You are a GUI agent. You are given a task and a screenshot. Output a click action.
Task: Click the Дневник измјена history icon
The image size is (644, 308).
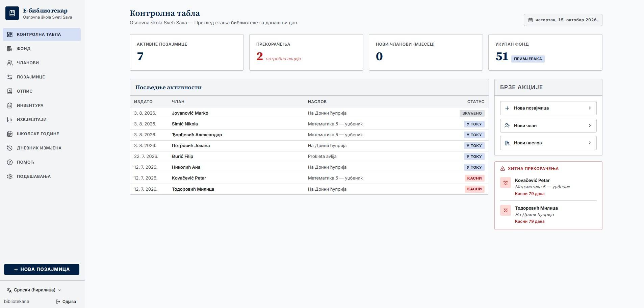coord(10,148)
